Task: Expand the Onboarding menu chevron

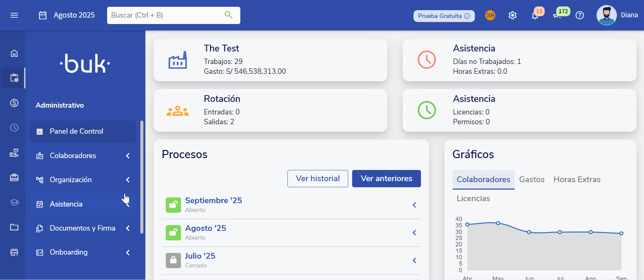Action: pyautogui.click(x=128, y=253)
